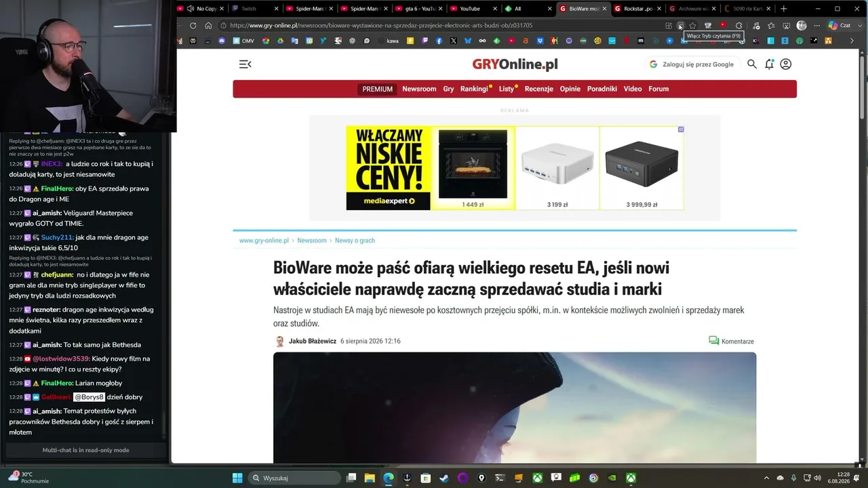This screenshot has width=868, height=488.
Task: Open the Rankingi navigation item
Action: click(474, 89)
